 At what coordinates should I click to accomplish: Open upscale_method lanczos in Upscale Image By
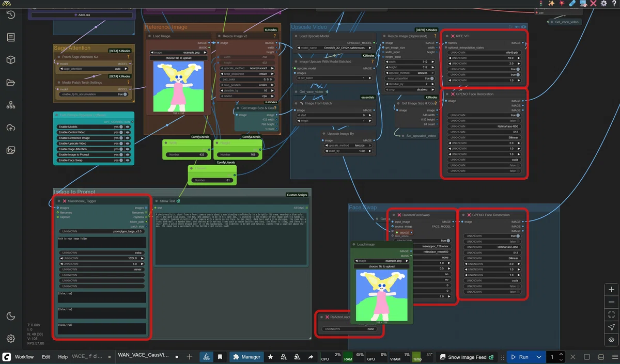[348, 146]
